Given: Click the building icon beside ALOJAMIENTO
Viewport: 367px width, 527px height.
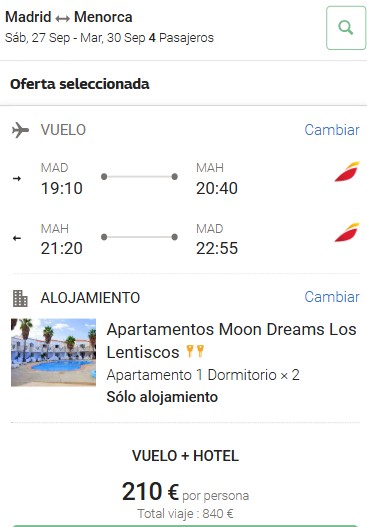Looking at the screenshot, I should (x=20, y=298).
